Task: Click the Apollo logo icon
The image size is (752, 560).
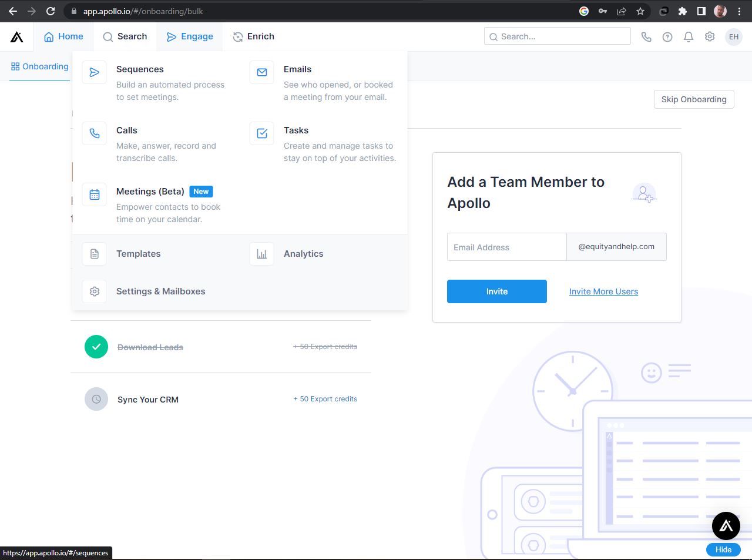Action: click(17, 37)
